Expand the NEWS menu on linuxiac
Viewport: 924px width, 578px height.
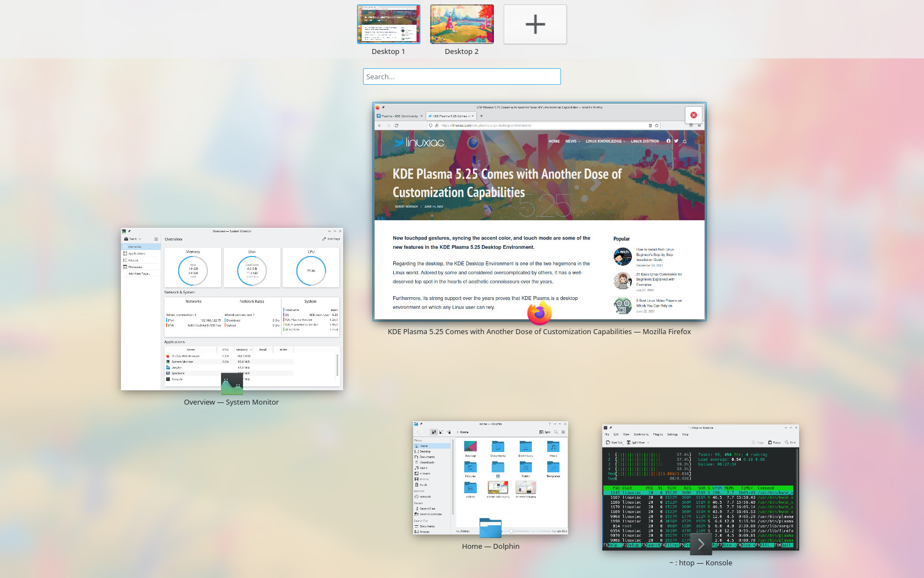coord(573,141)
